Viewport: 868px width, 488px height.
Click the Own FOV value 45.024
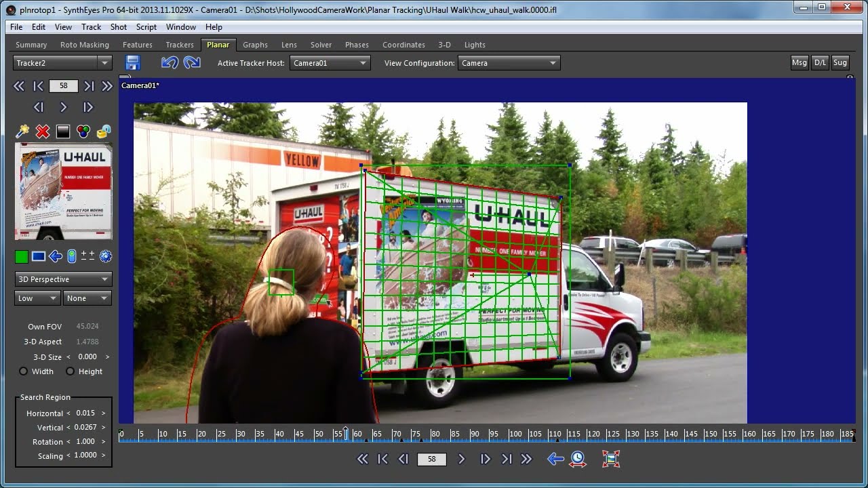coord(87,327)
